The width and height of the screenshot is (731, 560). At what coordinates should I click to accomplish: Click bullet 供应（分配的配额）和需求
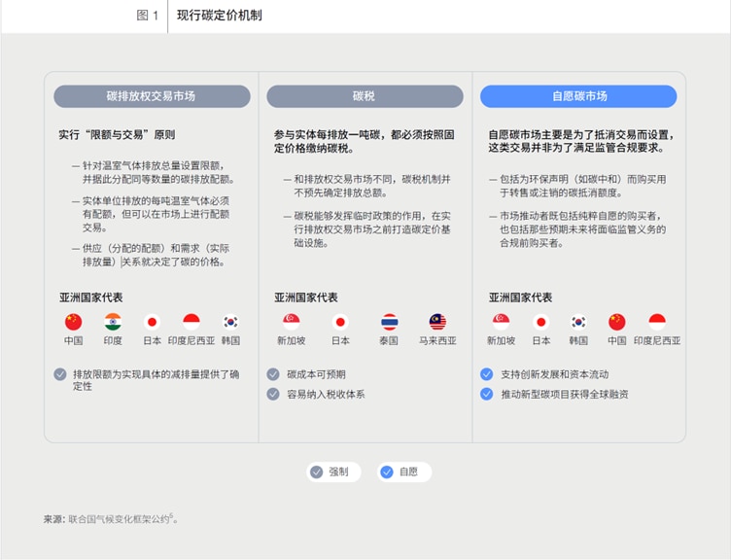[151, 255]
